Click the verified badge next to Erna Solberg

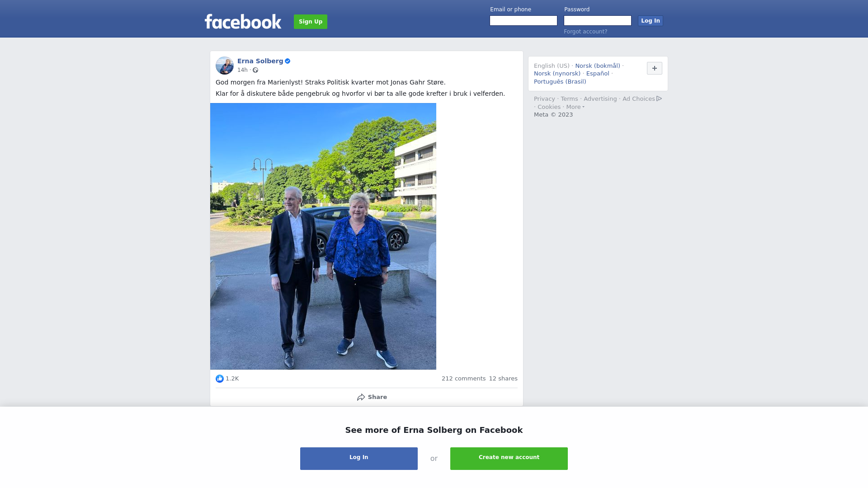[x=288, y=61]
